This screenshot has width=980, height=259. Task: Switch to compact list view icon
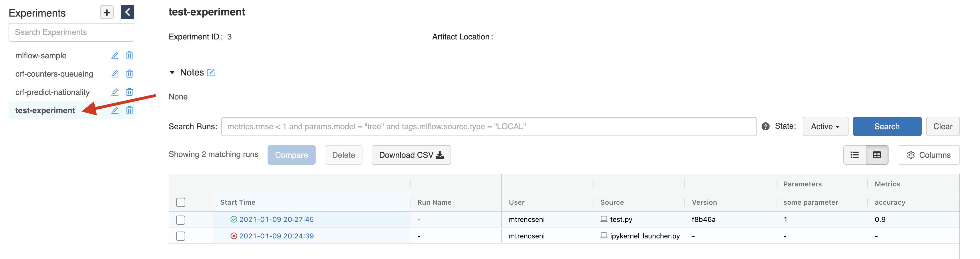[x=854, y=155]
